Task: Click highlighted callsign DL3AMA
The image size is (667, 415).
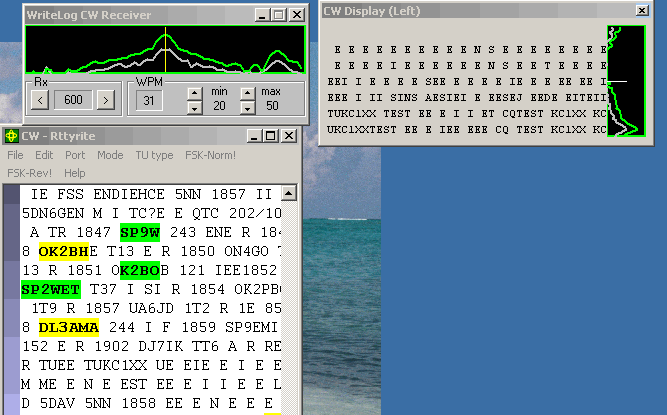Action: click(68, 327)
